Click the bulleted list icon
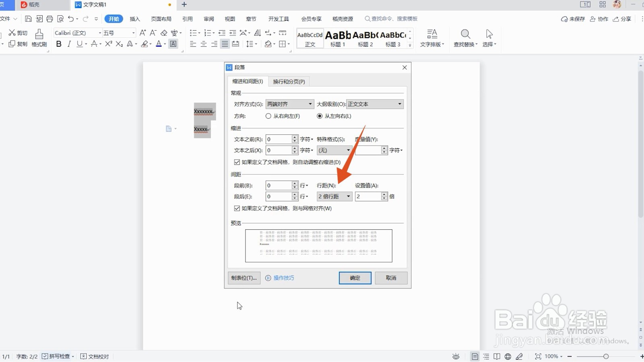 [x=193, y=33]
